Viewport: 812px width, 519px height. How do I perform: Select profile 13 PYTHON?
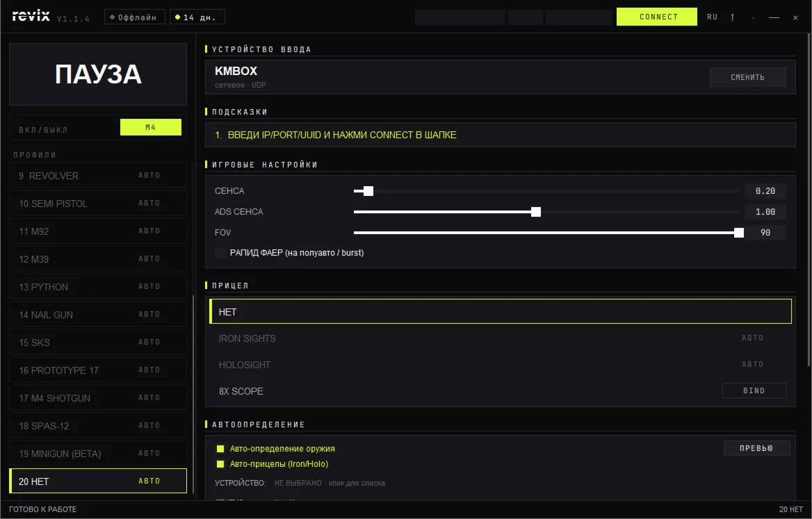98,287
